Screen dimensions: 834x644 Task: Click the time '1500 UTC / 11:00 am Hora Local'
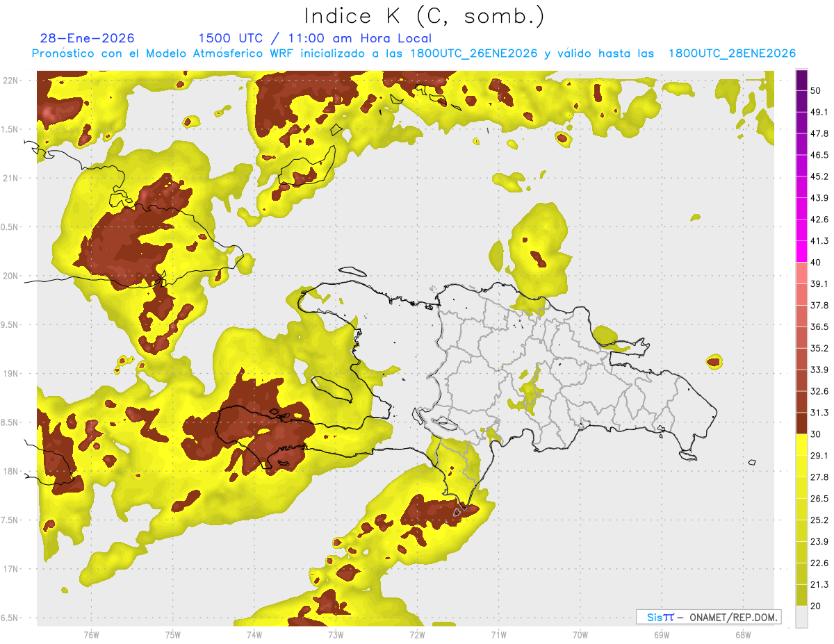point(315,38)
